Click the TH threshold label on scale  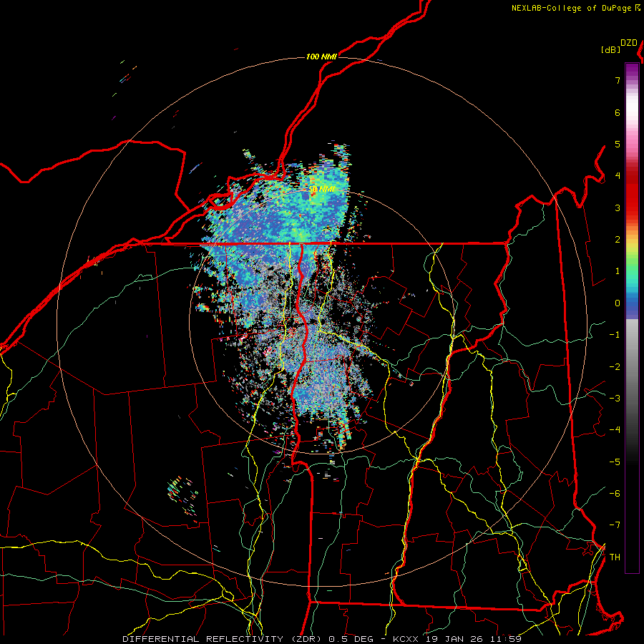pos(615,557)
